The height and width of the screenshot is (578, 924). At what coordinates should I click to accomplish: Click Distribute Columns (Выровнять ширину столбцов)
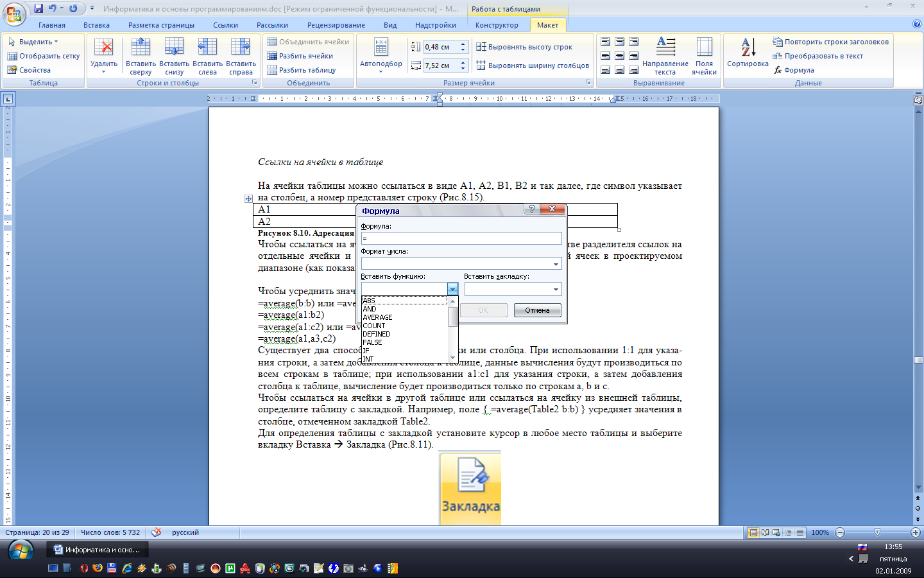coord(533,66)
